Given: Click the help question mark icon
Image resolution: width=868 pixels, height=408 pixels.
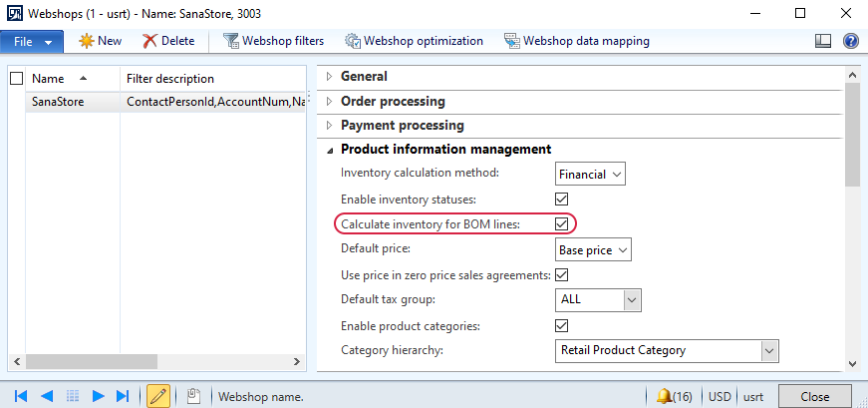Looking at the screenshot, I should point(850,41).
